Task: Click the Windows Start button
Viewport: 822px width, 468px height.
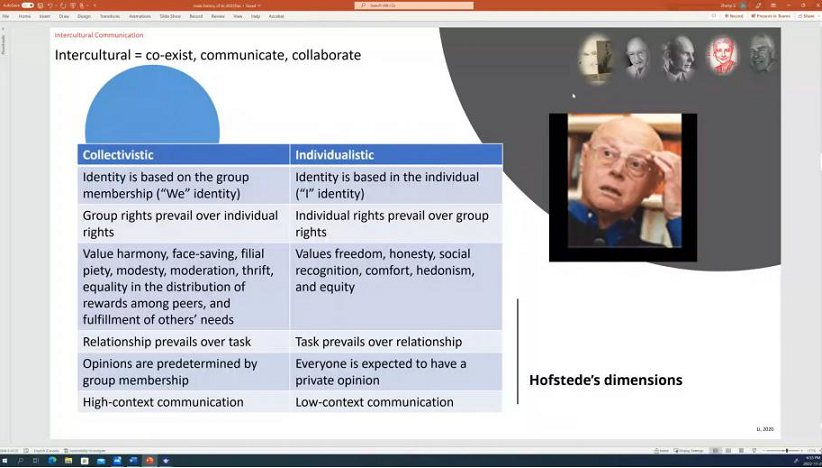Action: point(6,461)
